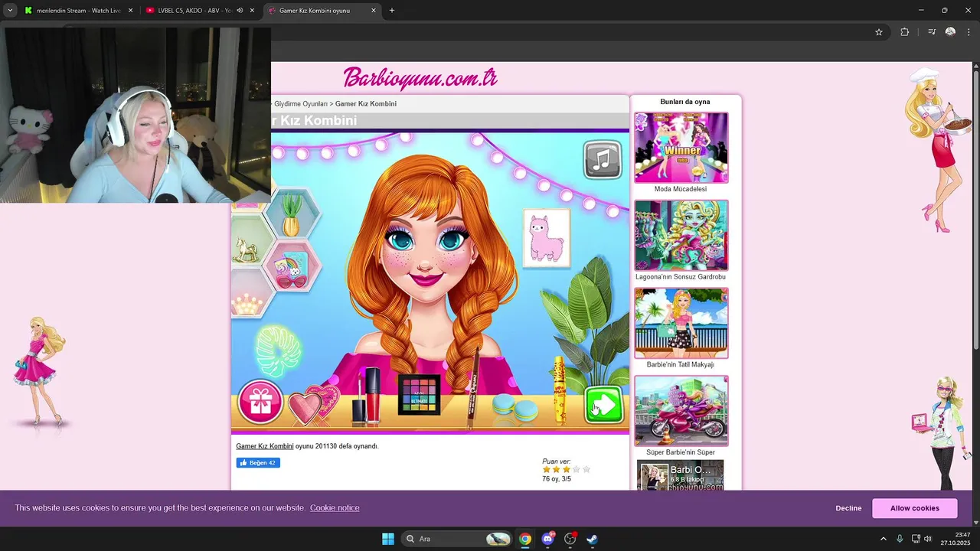Open tab search dropdown arrow
Screen dimensions: 980x551
pos(10,11)
